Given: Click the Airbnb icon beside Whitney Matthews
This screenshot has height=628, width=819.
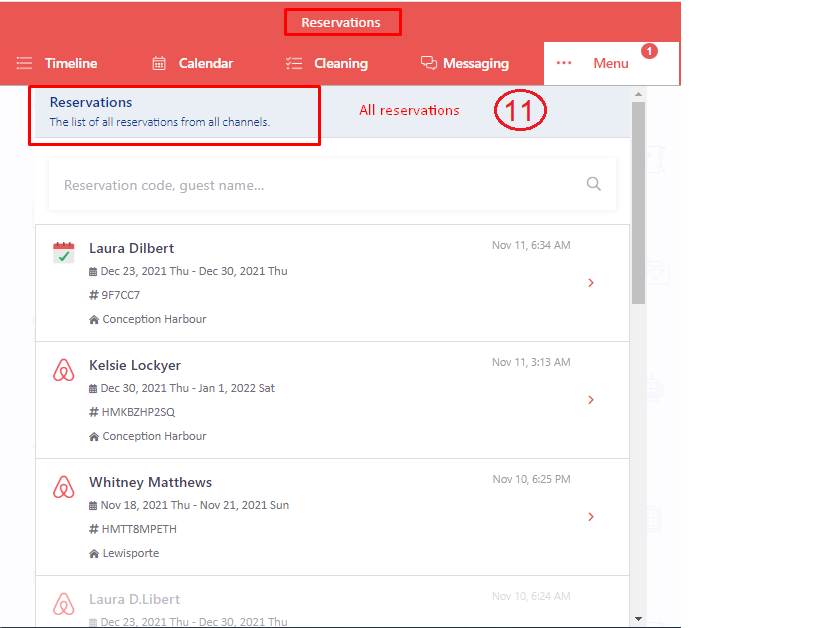Looking at the screenshot, I should [x=64, y=487].
